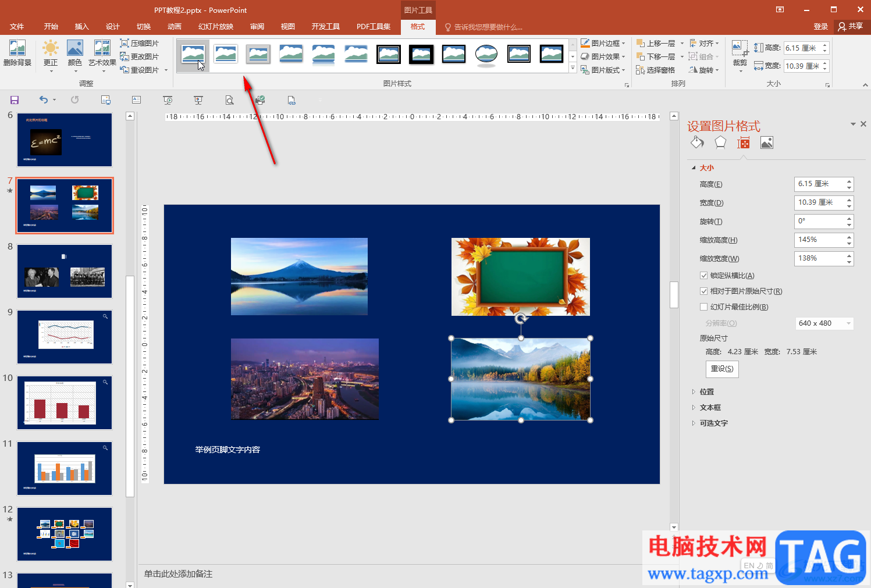Open the 对齐 (Align) dropdown

[704, 44]
